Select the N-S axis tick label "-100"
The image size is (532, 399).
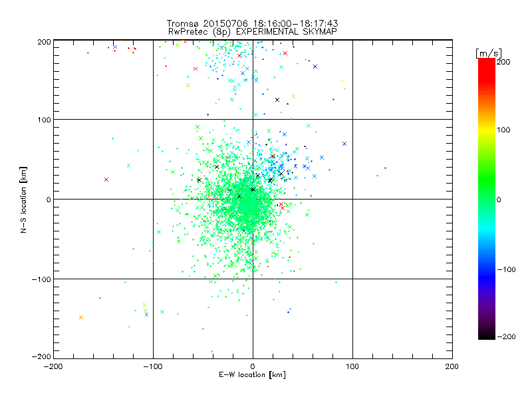(x=41, y=279)
